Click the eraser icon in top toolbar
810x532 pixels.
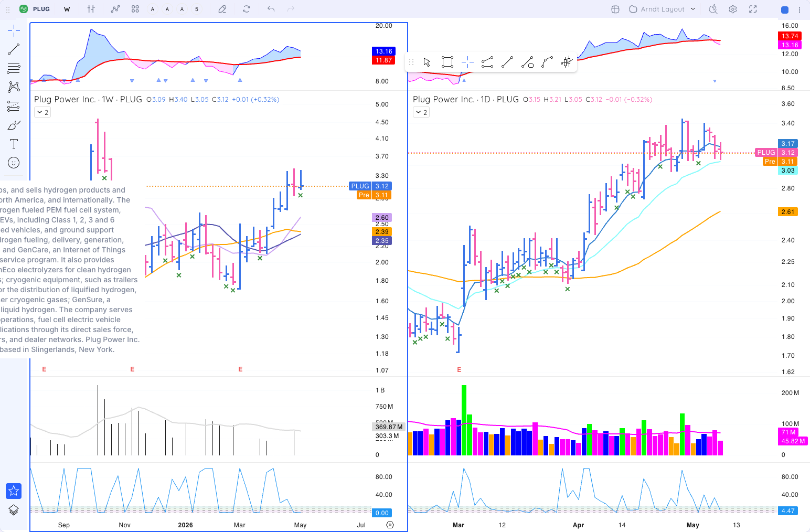click(x=222, y=9)
